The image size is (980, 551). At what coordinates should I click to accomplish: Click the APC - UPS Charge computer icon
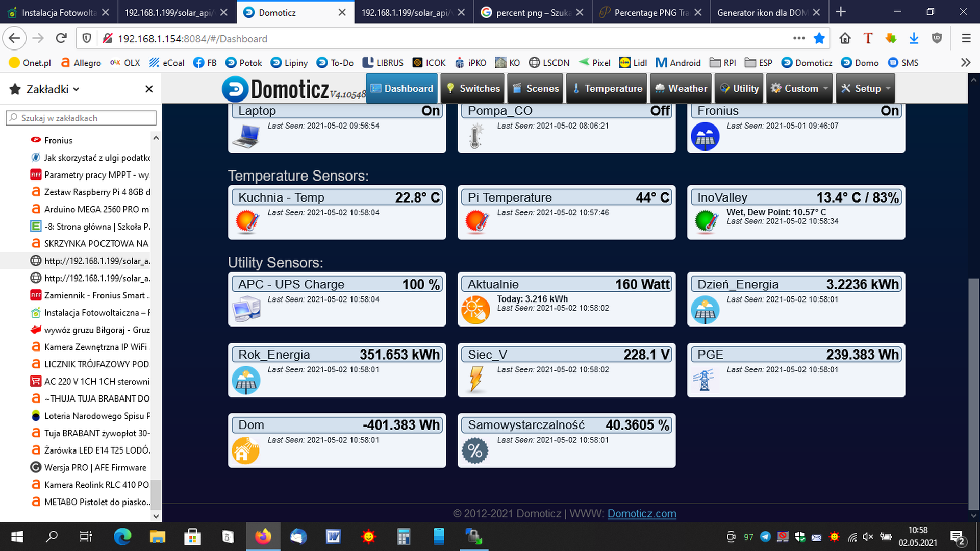pyautogui.click(x=246, y=310)
